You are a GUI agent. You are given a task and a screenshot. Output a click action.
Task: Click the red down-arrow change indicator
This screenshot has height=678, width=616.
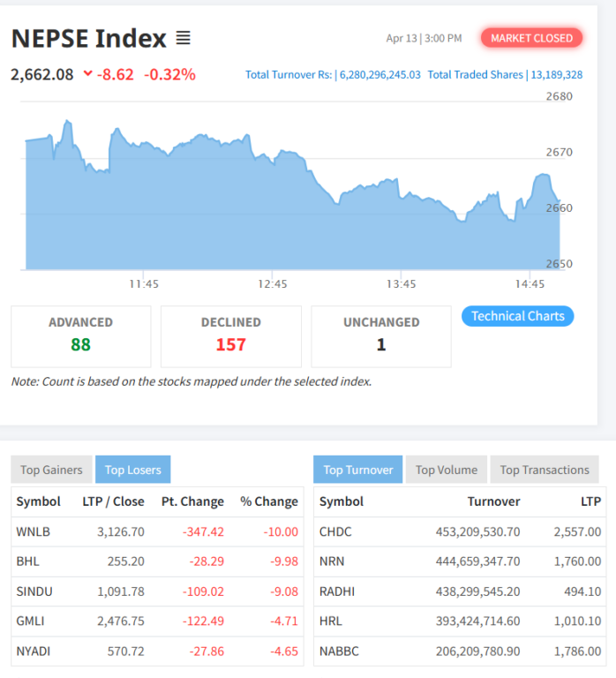click(88, 74)
